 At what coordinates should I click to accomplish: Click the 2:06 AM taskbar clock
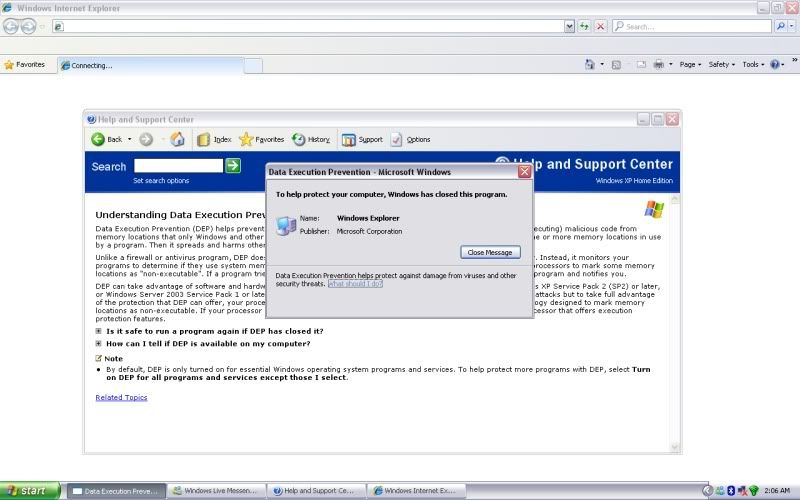777,491
